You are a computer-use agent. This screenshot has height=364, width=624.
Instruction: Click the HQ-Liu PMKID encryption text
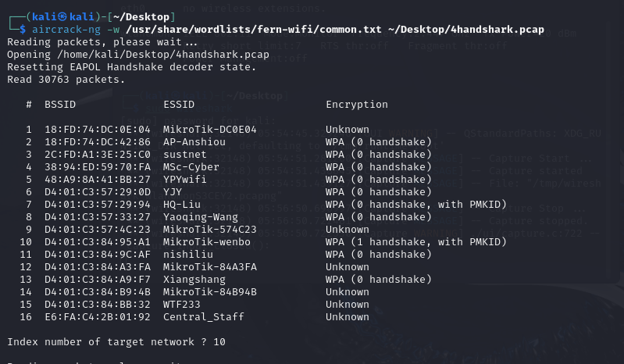pos(415,205)
